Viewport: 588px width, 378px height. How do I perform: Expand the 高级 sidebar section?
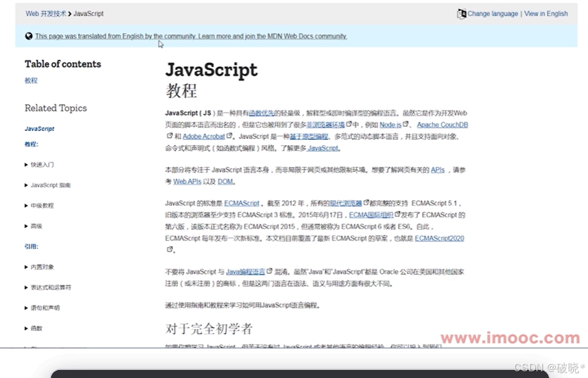34,226
